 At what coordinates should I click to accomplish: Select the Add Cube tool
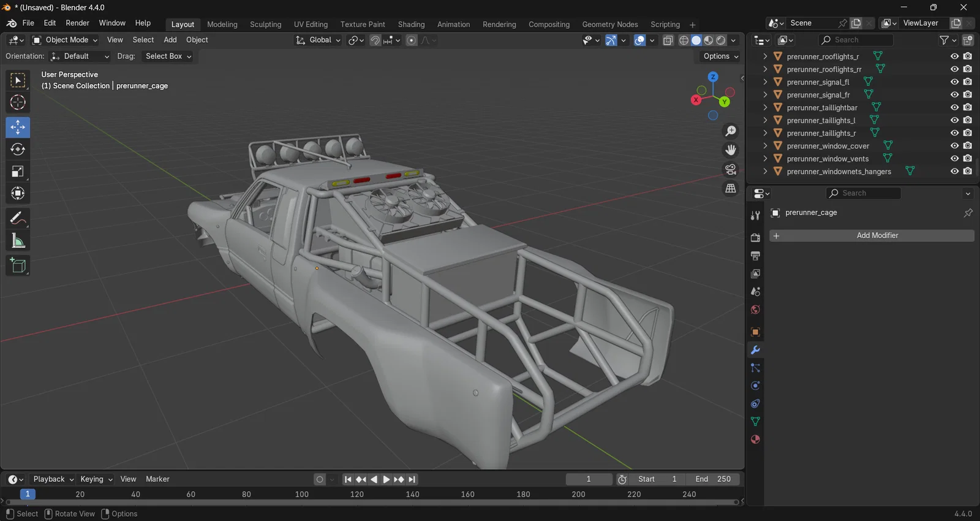[18, 265]
